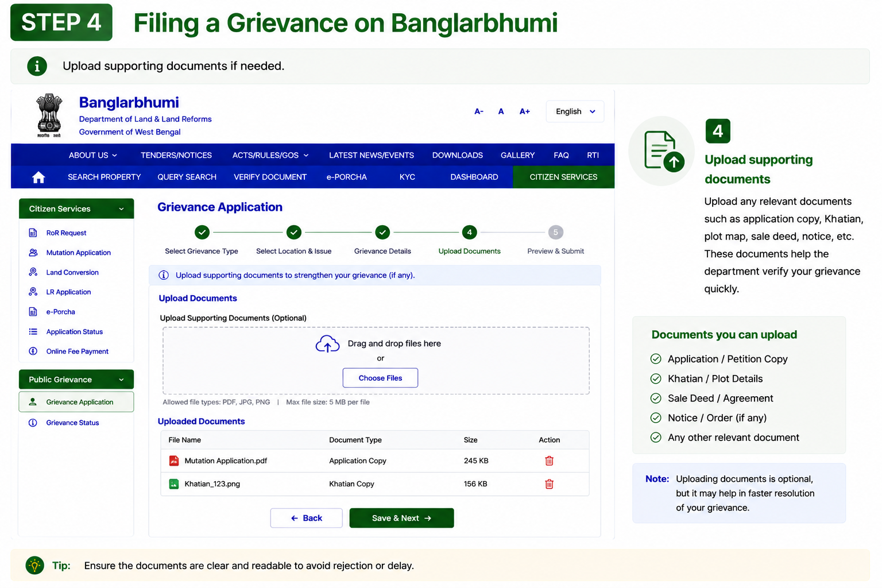Switch to DASHBOARD tab
The width and height of the screenshot is (882, 588).
[474, 177]
